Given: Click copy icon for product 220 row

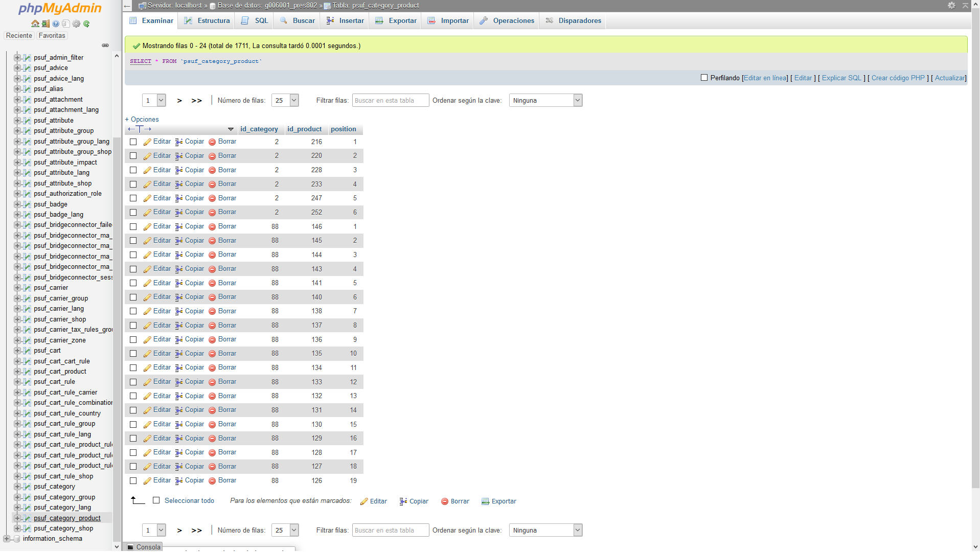Looking at the screenshot, I should (x=179, y=156).
